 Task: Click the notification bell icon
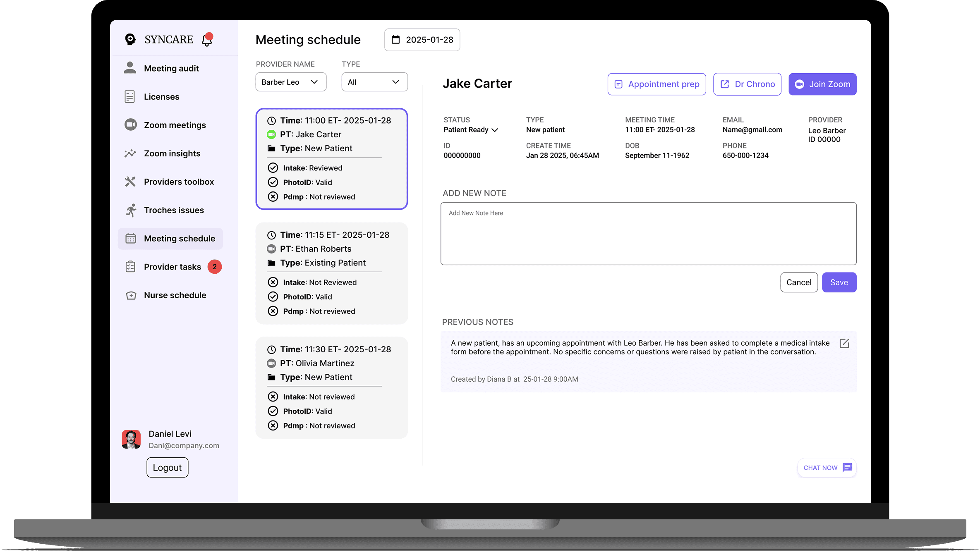(x=207, y=40)
